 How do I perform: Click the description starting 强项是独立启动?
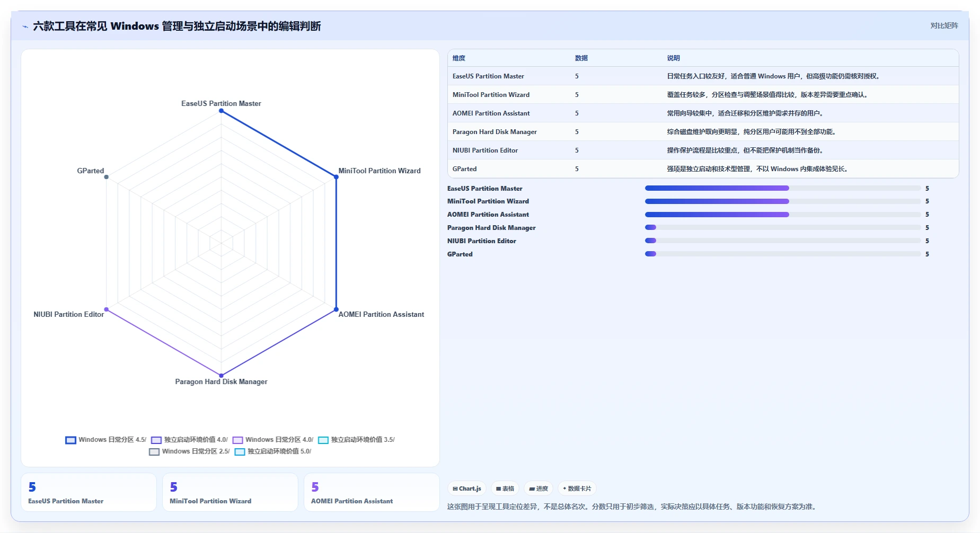coord(758,169)
